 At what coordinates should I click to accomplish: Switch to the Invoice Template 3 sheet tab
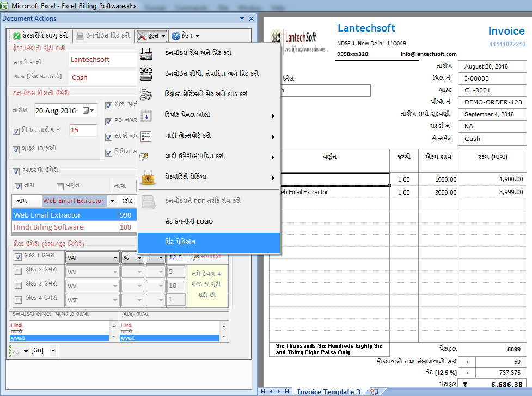click(x=328, y=392)
